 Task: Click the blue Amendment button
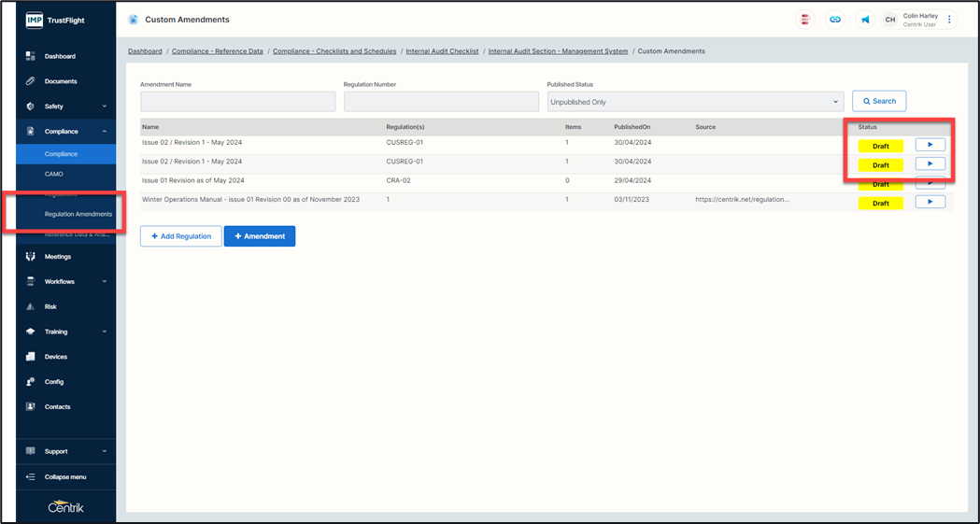coord(260,236)
